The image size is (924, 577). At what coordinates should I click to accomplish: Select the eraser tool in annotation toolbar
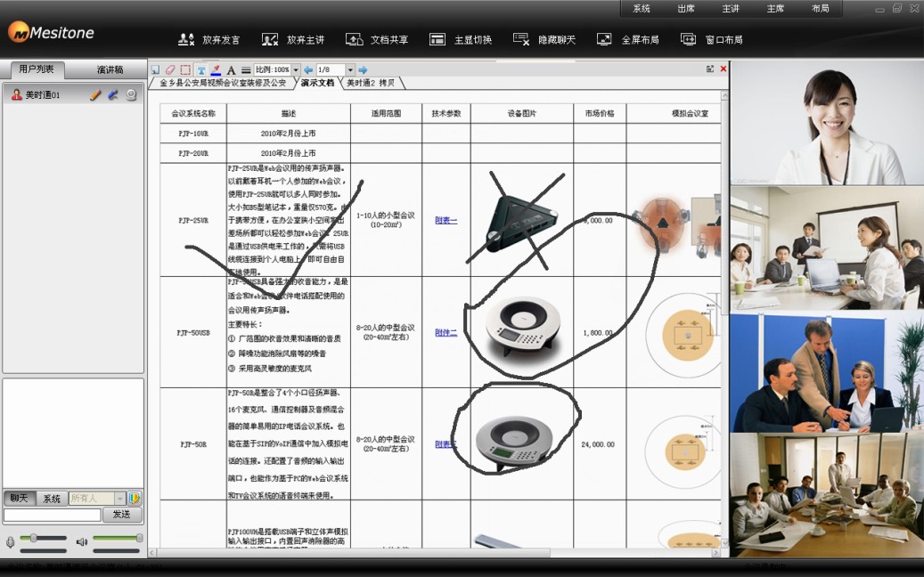170,69
